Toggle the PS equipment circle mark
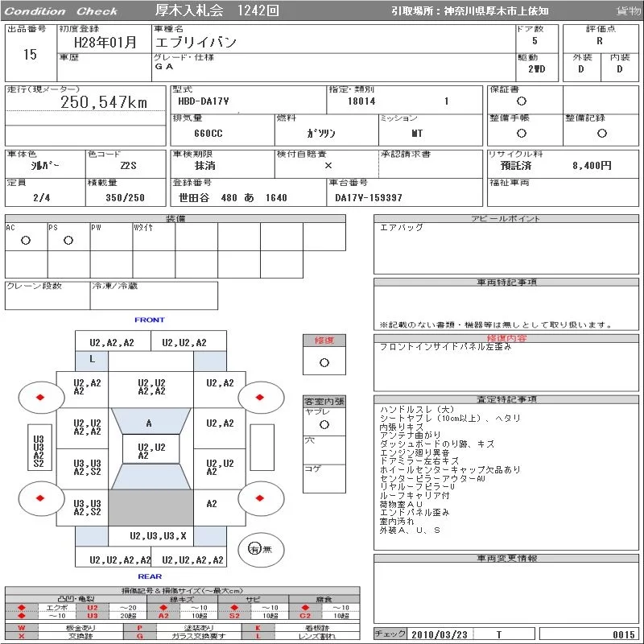The image size is (644, 644). pyautogui.click(x=68, y=241)
